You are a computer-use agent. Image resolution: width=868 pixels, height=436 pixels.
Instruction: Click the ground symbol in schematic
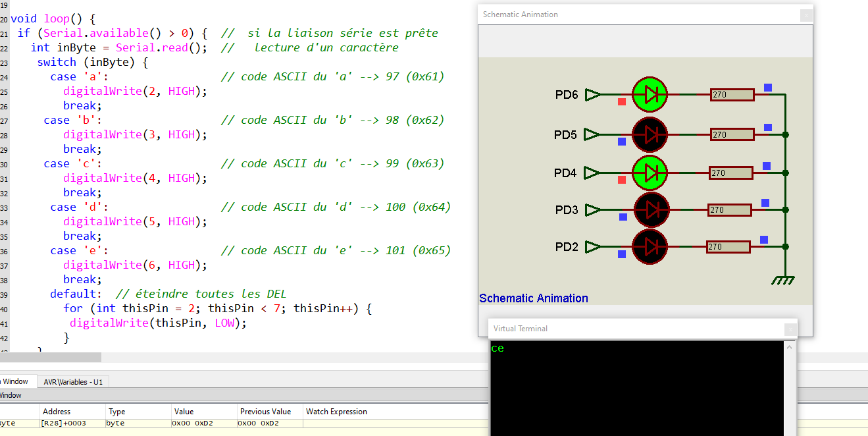click(782, 280)
